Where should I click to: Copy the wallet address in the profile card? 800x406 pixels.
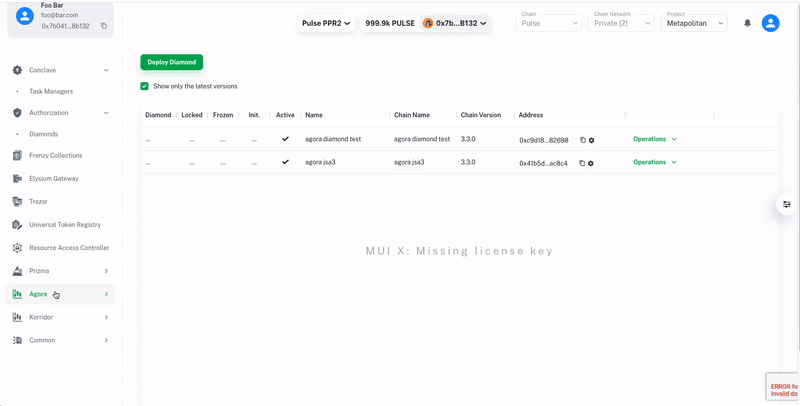click(x=104, y=26)
